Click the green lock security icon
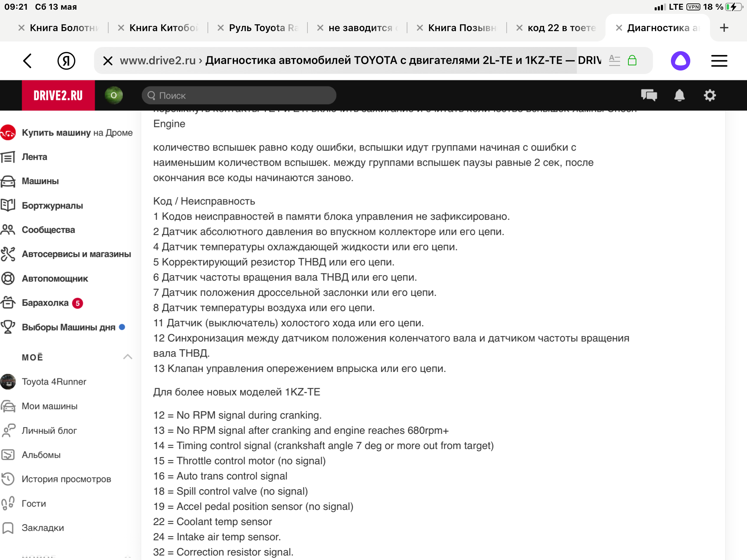Viewport: 747px width, 560px height. tap(632, 60)
